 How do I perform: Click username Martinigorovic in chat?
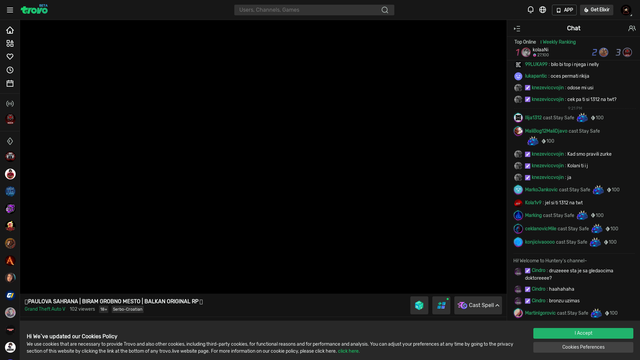pyautogui.click(x=540, y=313)
